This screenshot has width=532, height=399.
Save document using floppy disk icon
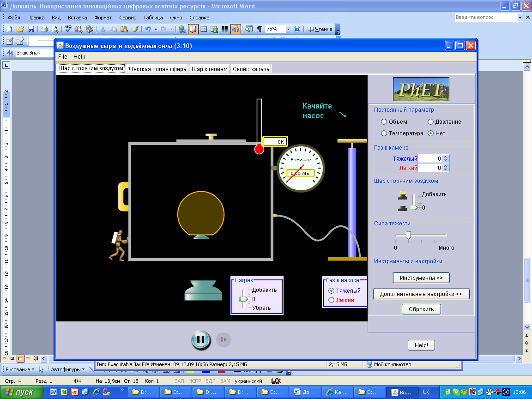pyautogui.click(x=30, y=29)
